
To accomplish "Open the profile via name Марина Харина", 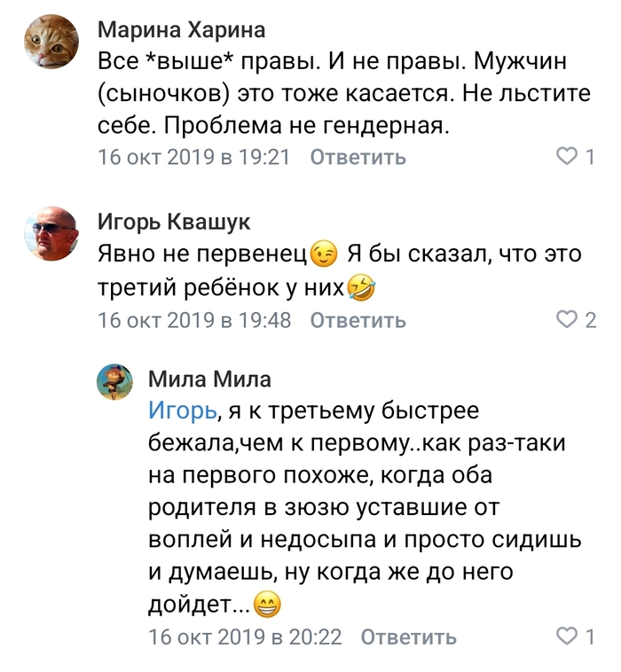I will (181, 30).
